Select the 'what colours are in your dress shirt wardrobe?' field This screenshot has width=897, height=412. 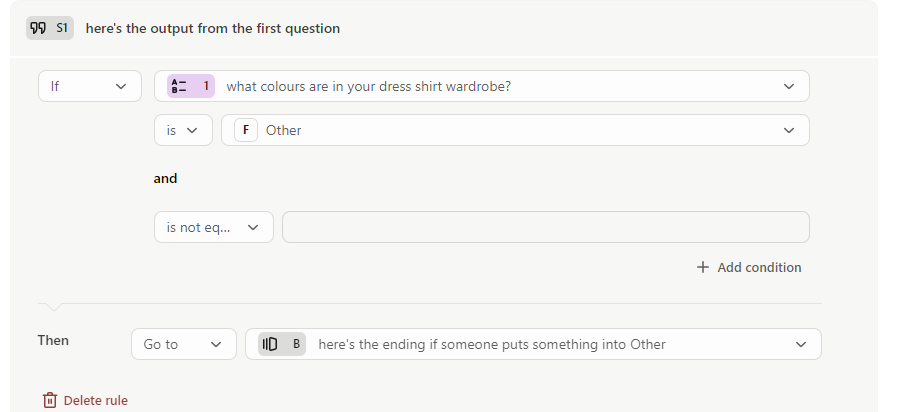click(x=482, y=86)
